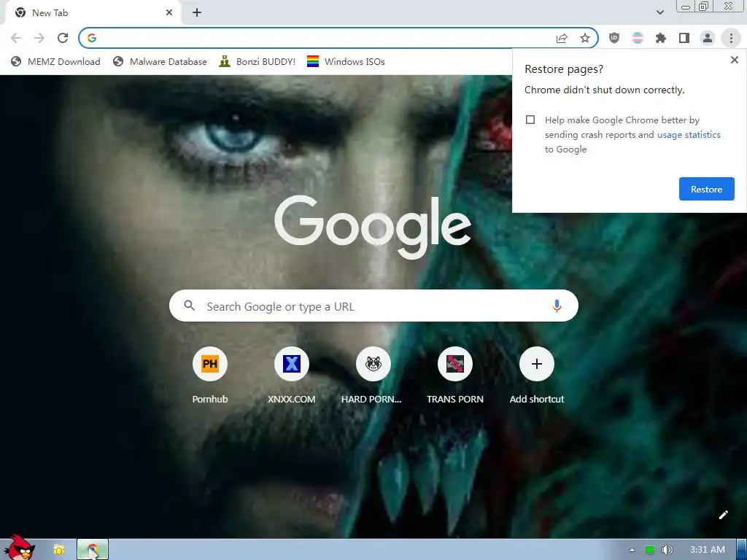
Task: Open a new tab with plus button
Action: click(197, 13)
